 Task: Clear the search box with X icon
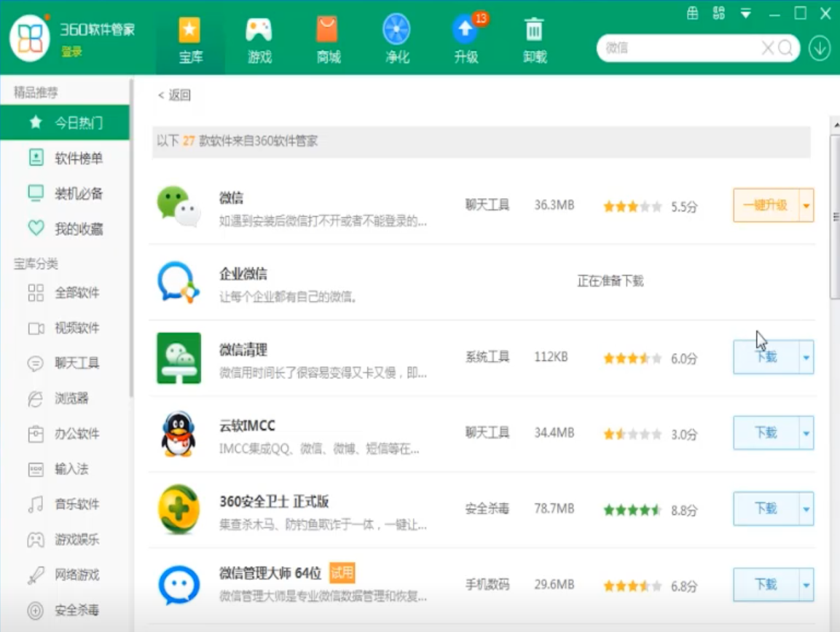(767, 49)
